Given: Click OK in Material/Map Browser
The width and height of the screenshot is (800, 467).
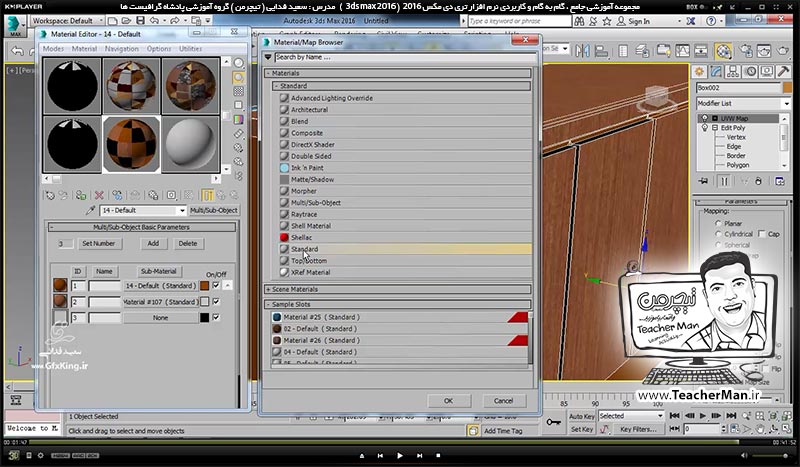Looking at the screenshot, I should click(448, 401).
